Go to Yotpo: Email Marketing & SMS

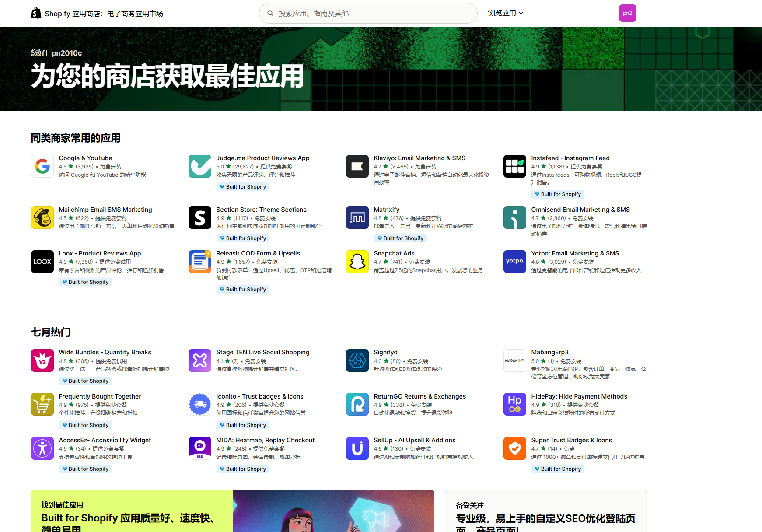(575, 253)
